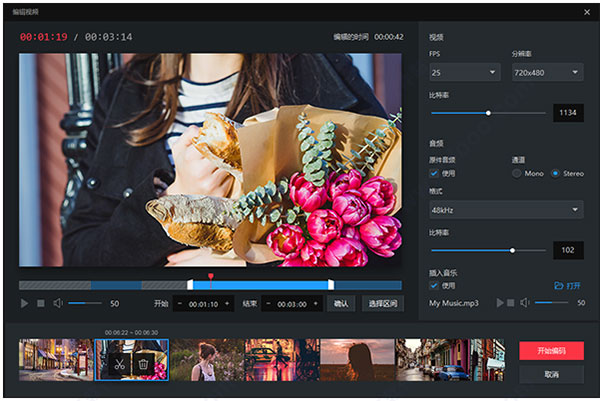Increase start time with plus button
Image resolution: width=600 pixels, height=401 pixels.
click(x=227, y=304)
